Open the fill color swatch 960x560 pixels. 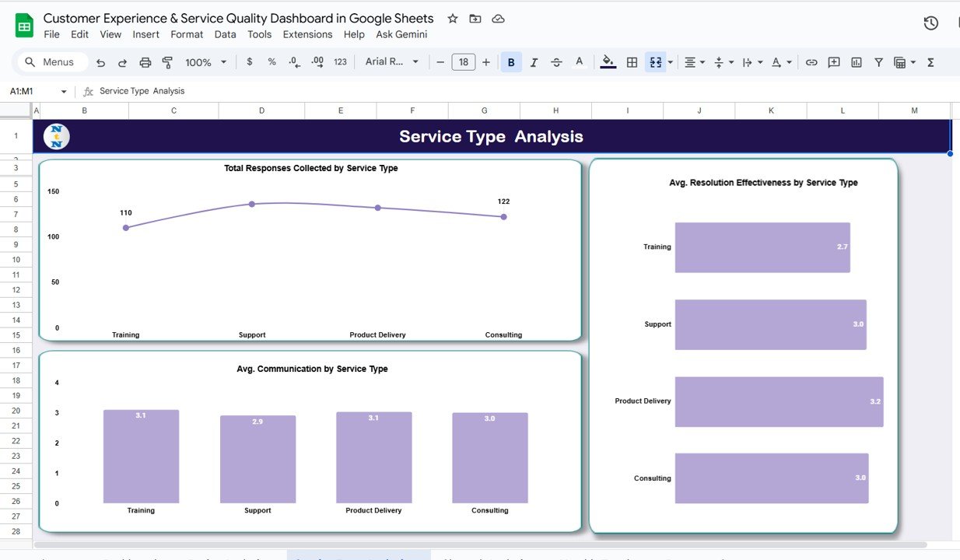(x=608, y=61)
